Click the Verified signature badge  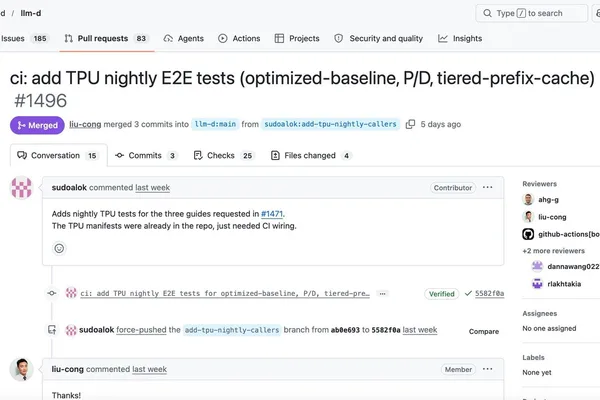point(441,294)
